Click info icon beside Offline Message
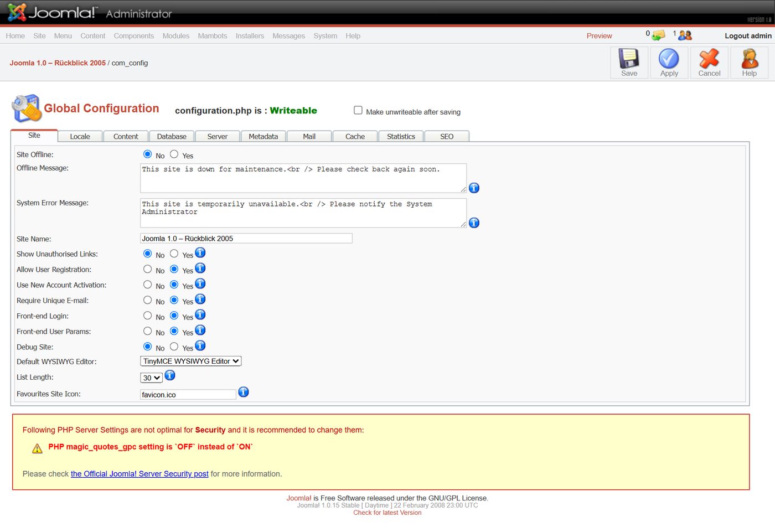 (474, 188)
